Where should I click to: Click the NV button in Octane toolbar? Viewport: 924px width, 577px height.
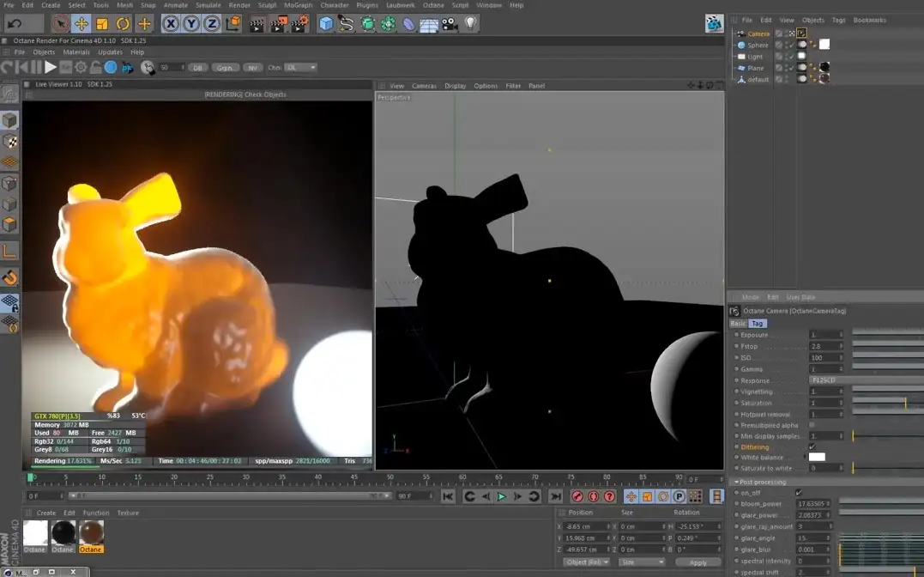(252, 68)
